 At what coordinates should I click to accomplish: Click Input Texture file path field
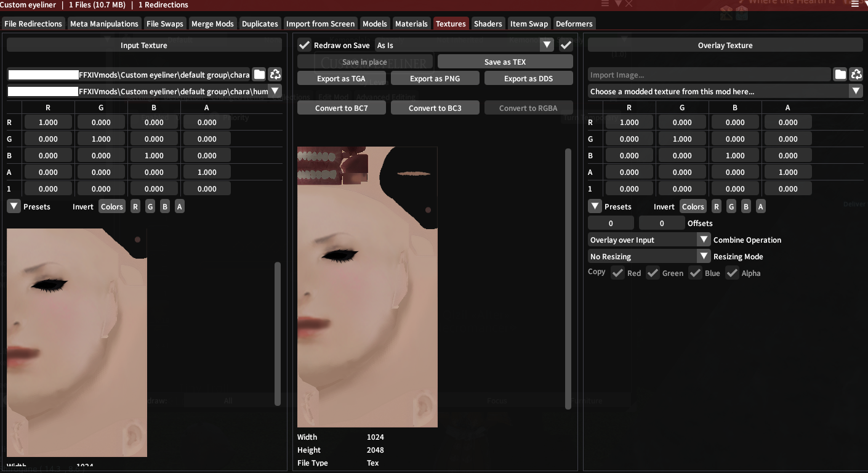pyautogui.click(x=129, y=75)
